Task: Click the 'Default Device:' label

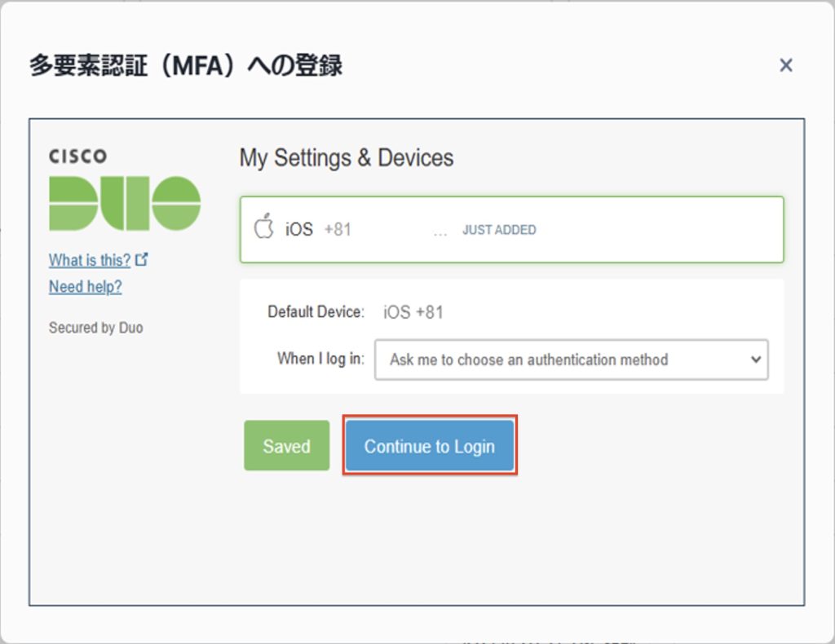Action: click(316, 311)
